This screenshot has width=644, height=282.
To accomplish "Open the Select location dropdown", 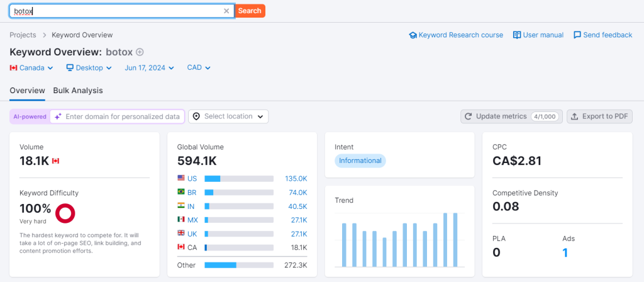I will pos(228,116).
